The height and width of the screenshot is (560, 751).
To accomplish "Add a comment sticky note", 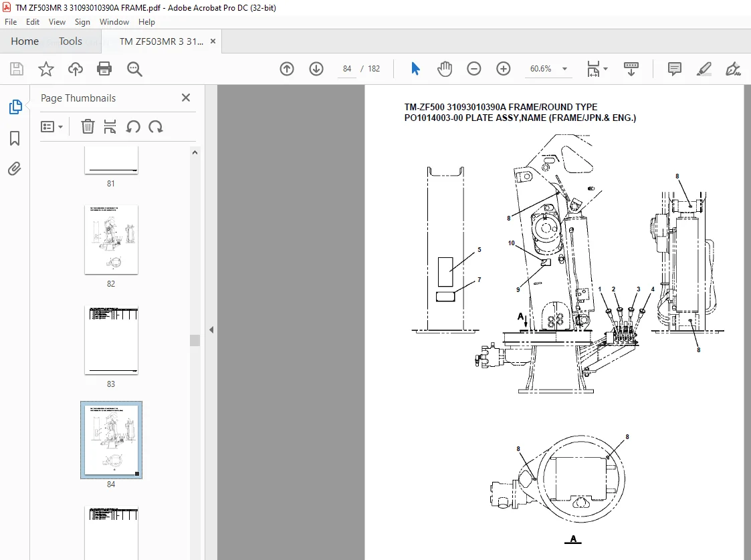I will click(x=674, y=69).
